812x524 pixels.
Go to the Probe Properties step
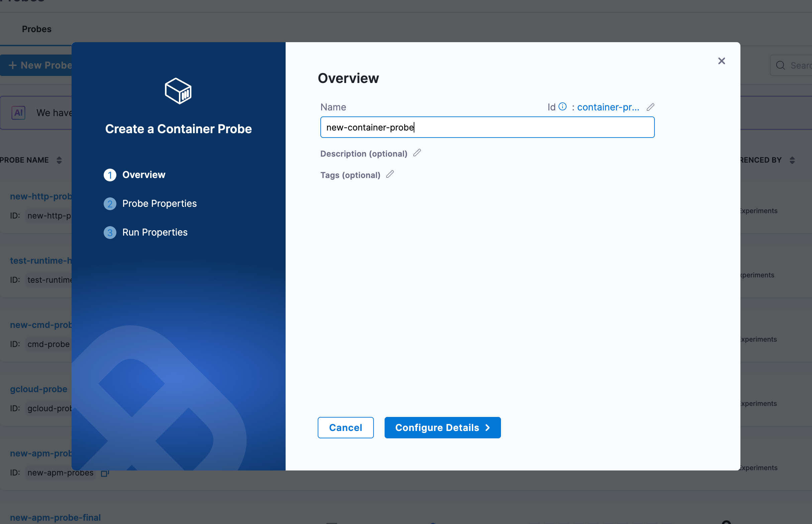(159, 203)
